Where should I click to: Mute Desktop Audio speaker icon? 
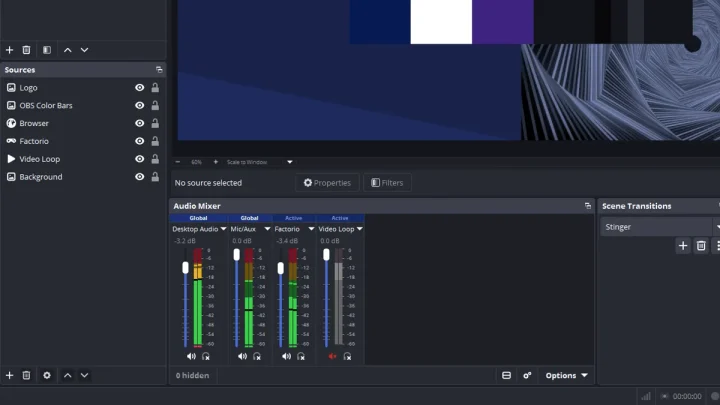pos(191,356)
